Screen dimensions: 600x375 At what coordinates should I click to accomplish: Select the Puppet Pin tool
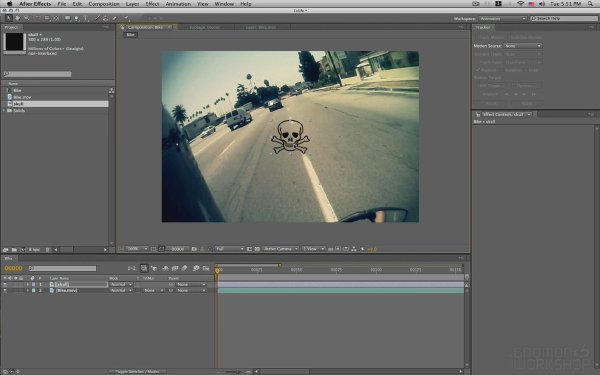click(x=126, y=18)
